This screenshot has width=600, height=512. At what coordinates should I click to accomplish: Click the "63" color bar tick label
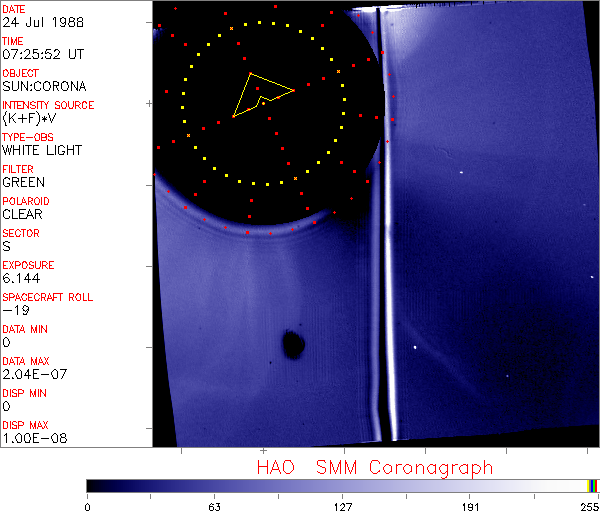[x=214, y=505]
